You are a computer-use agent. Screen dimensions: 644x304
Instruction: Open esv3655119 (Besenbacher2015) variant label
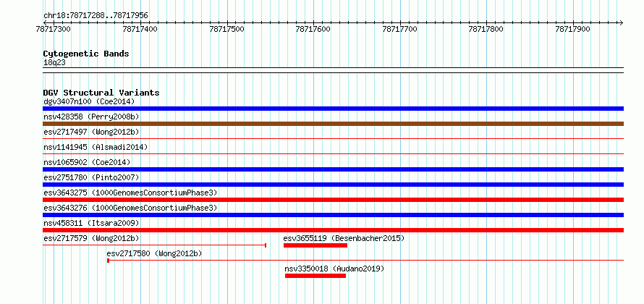(x=344, y=238)
